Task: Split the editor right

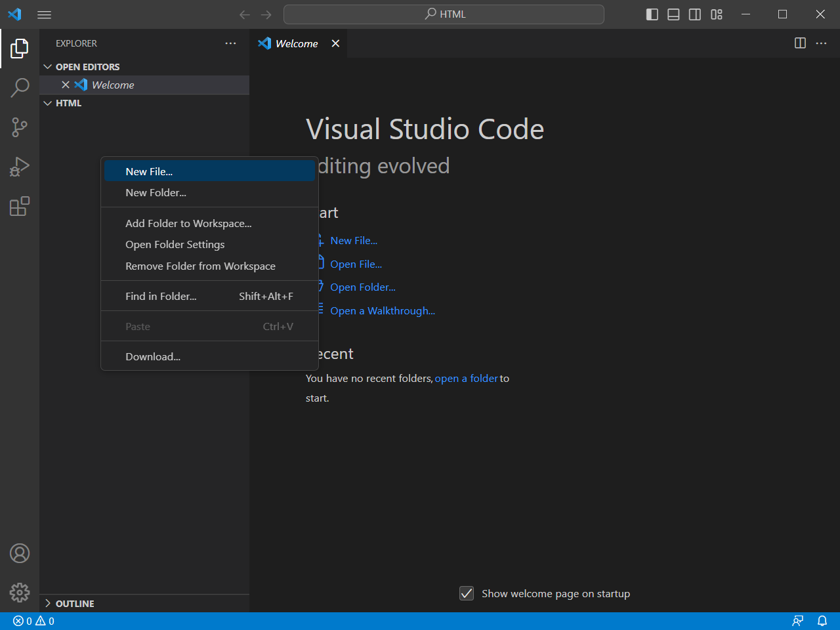Action: [800, 43]
